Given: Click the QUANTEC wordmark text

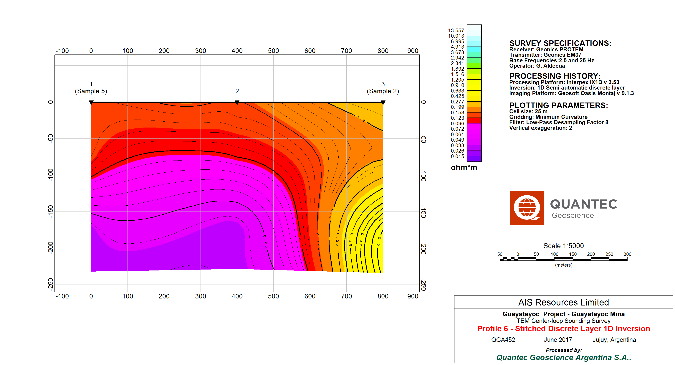Looking at the screenshot, I should [x=583, y=204].
